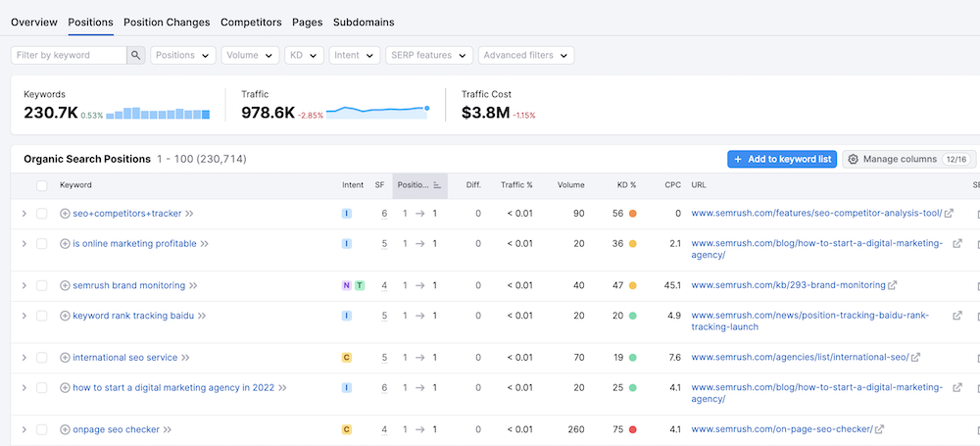Click the Filter by keyword input field
Screen dimensions: 980x446
69,55
